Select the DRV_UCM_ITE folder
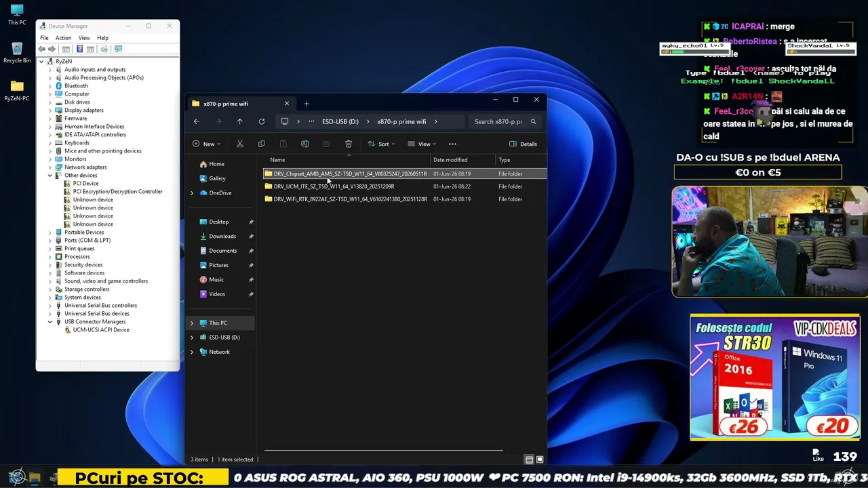 (405, 186)
